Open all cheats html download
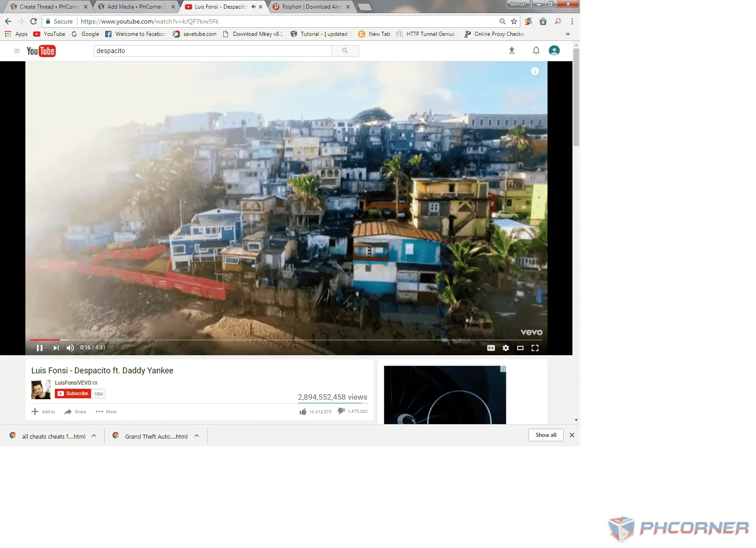The image size is (756, 548). (48, 436)
